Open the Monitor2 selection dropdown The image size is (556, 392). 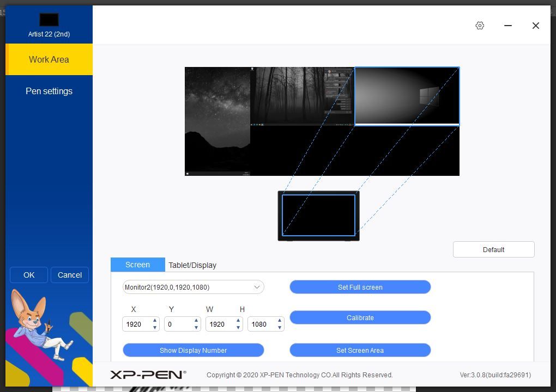(x=192, y=287)
